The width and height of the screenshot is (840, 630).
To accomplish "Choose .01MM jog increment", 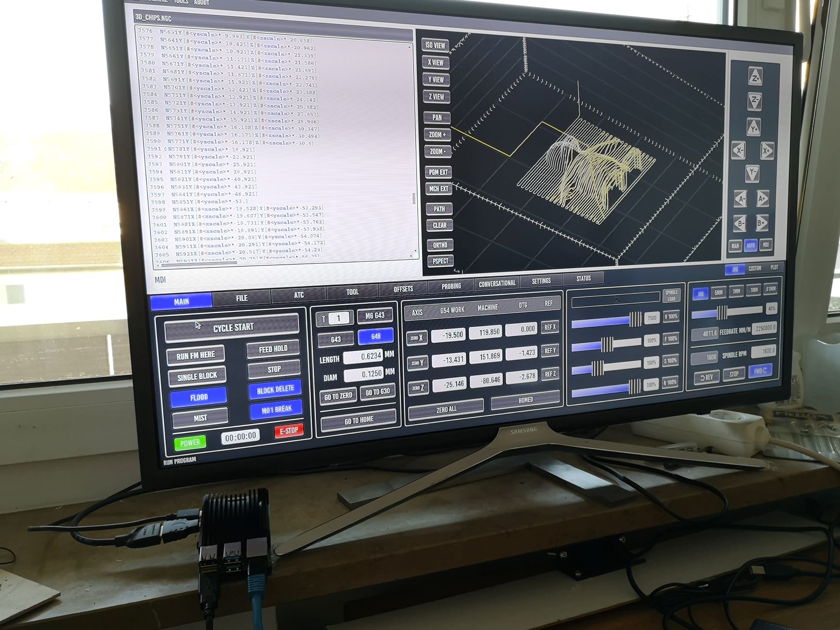I will point(770,289).
